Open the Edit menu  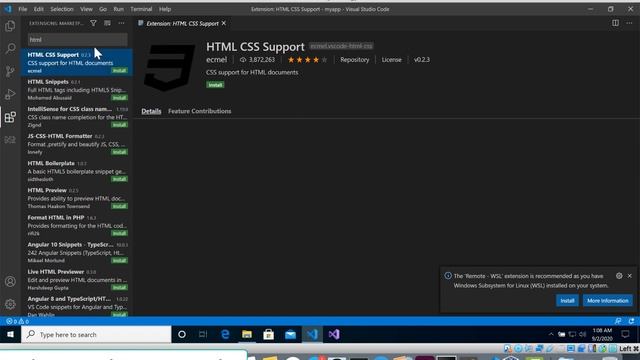(x=38, y=9)
